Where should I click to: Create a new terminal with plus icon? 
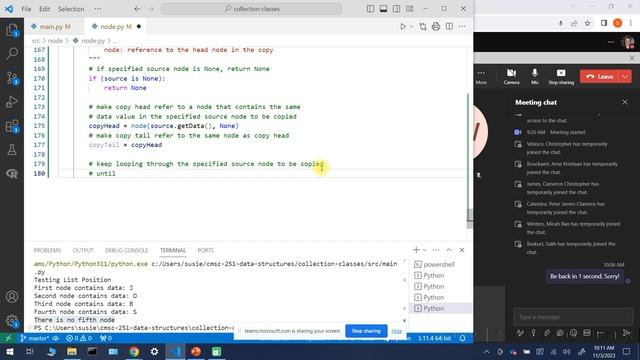point(416,250)
